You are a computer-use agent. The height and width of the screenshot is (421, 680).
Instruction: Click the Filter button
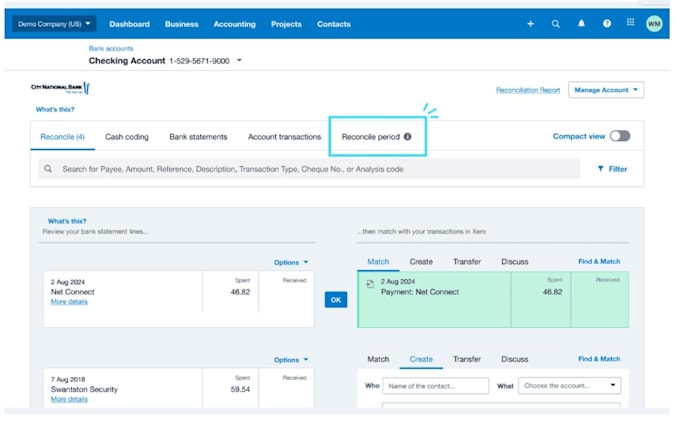[612, 169]
